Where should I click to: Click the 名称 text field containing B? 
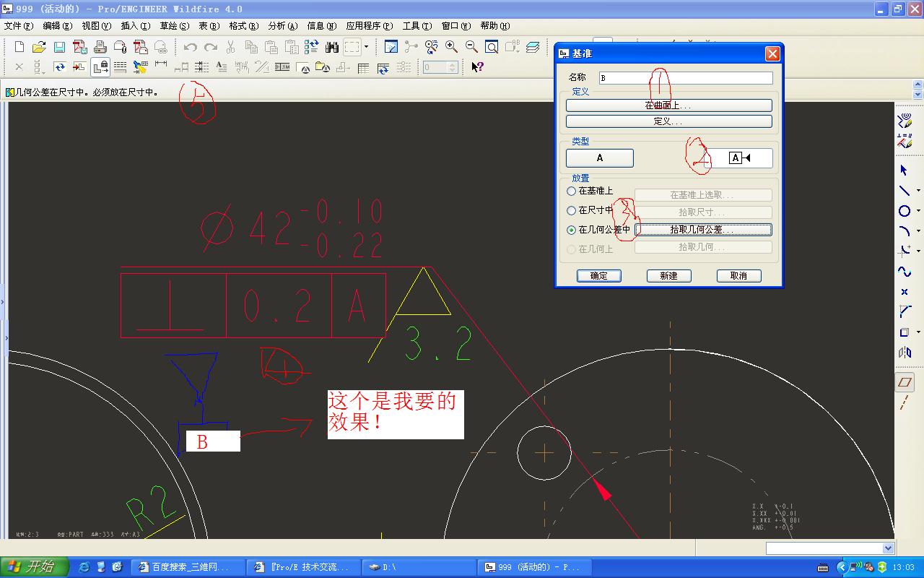click(x=686, y=78)
